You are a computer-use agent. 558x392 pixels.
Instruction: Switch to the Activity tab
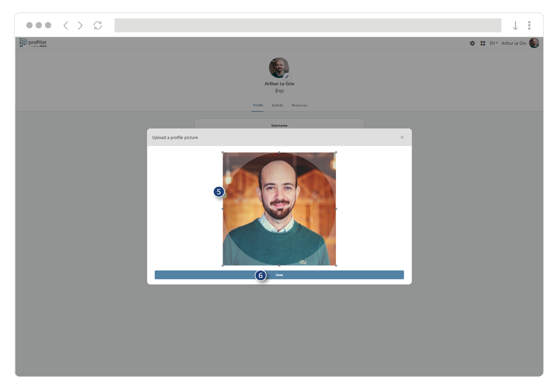277,105
